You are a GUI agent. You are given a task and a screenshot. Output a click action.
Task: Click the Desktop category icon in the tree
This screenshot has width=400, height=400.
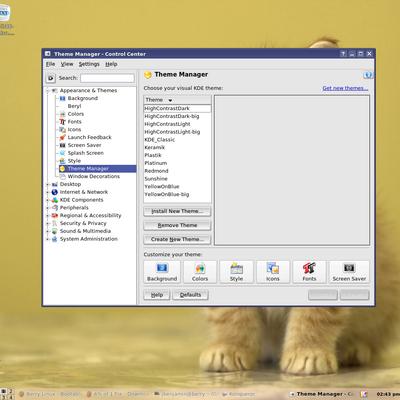point(55,184)
